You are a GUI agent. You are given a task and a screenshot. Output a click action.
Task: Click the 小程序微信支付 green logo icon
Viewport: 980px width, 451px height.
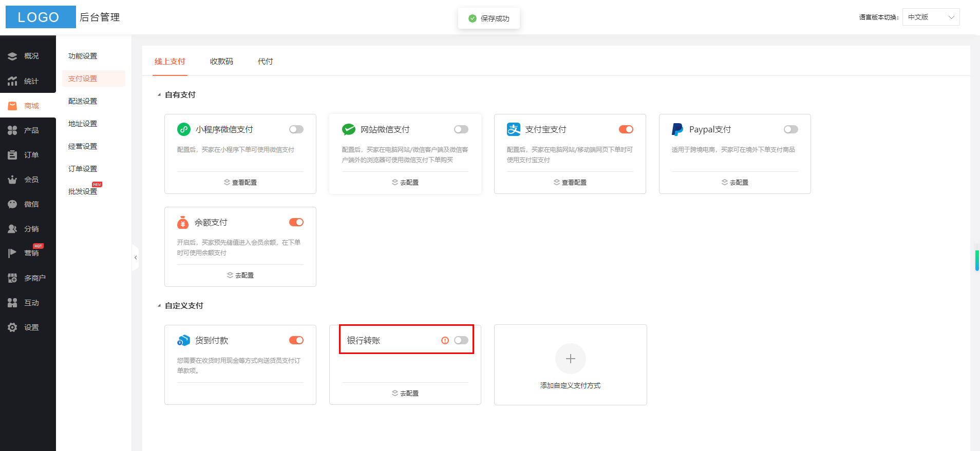click(x=184, y=129)
